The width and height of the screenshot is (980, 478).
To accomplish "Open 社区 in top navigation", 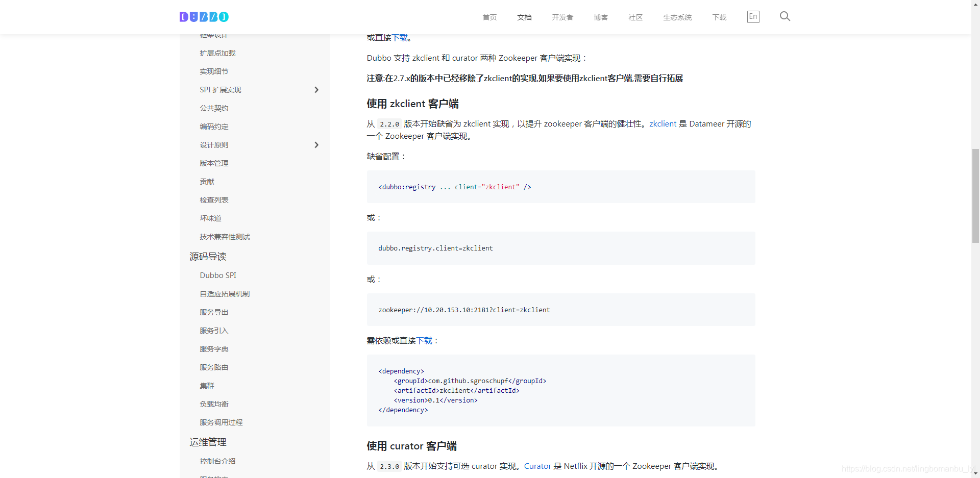I will pos(635,17).
